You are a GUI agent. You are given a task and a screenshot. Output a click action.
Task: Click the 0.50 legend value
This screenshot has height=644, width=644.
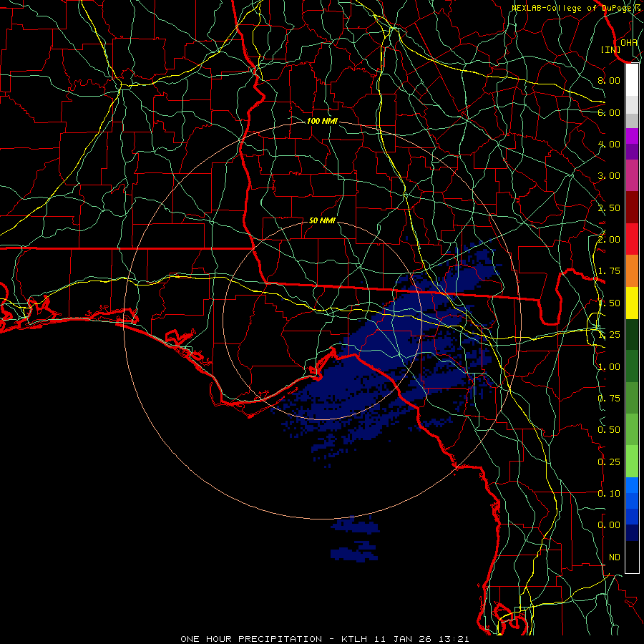tap(609, 430)
